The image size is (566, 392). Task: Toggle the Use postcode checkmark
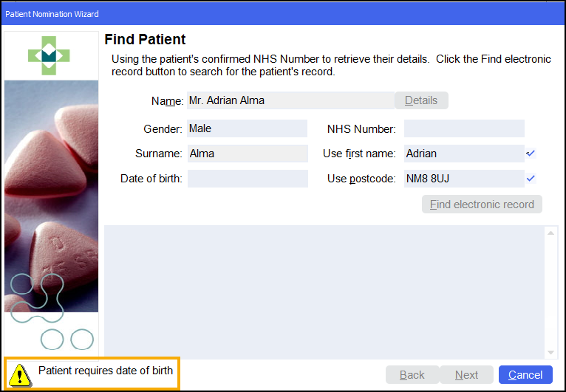click(531, 178)
